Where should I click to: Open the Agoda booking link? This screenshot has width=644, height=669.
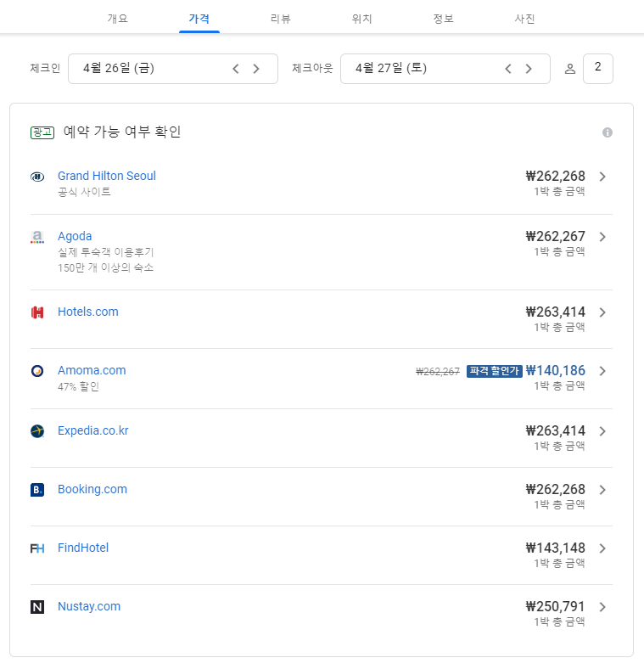75,236
